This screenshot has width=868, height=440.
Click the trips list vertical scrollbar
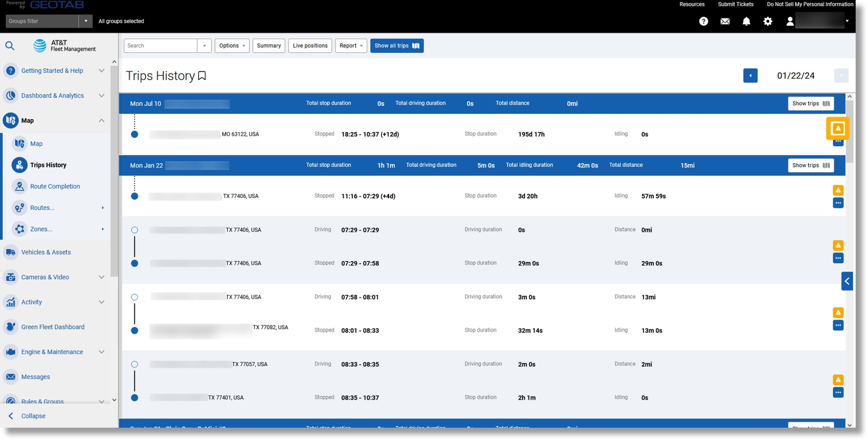(849, 131)
